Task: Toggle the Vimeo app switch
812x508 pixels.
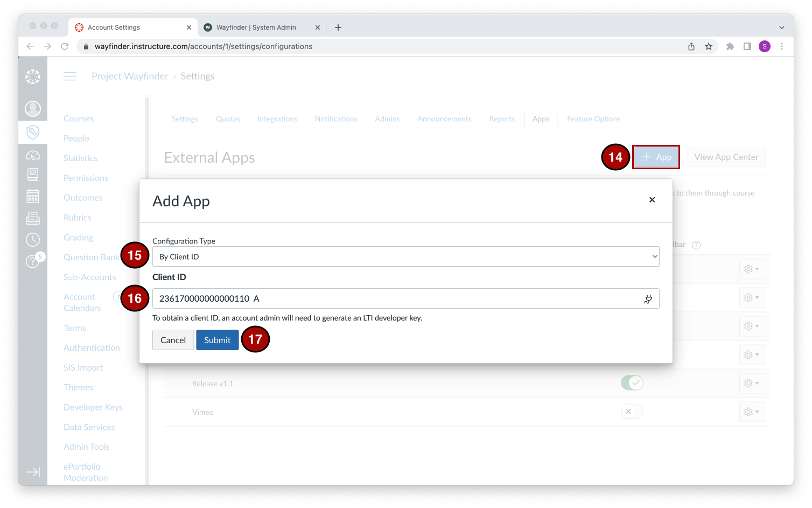Action: tap(632, 412)
